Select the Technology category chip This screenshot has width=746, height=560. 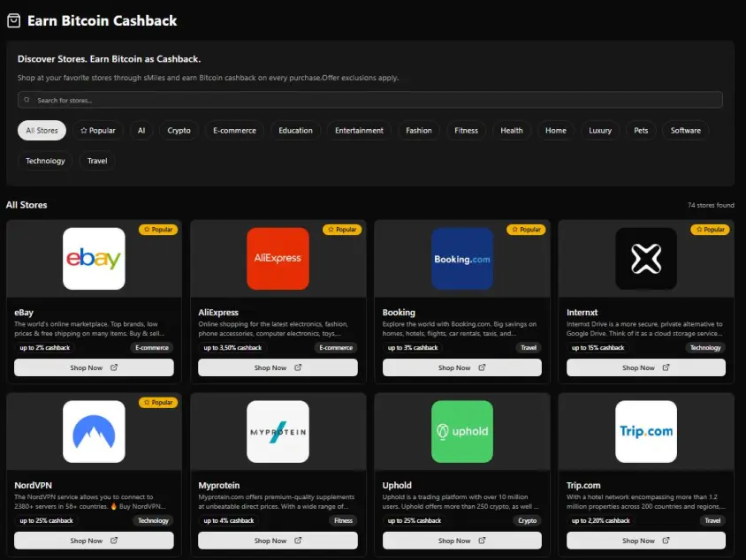(x=45, y=161)
